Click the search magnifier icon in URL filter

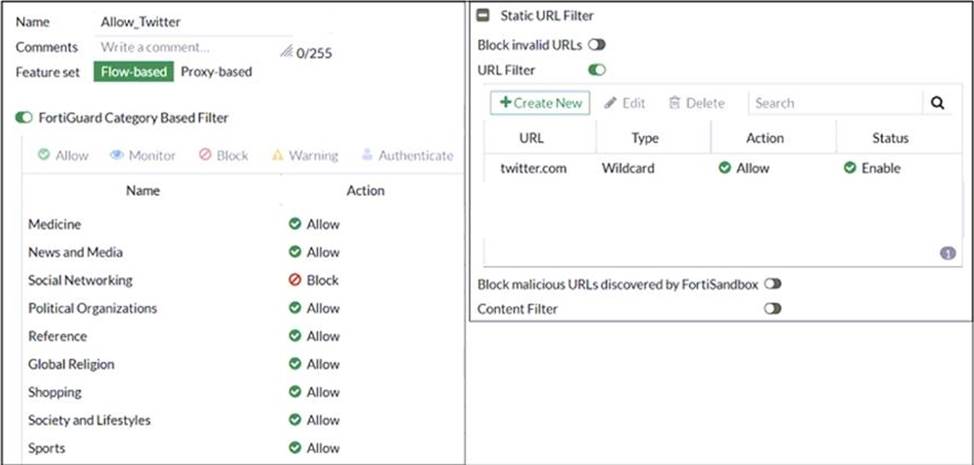coord(937,103)
